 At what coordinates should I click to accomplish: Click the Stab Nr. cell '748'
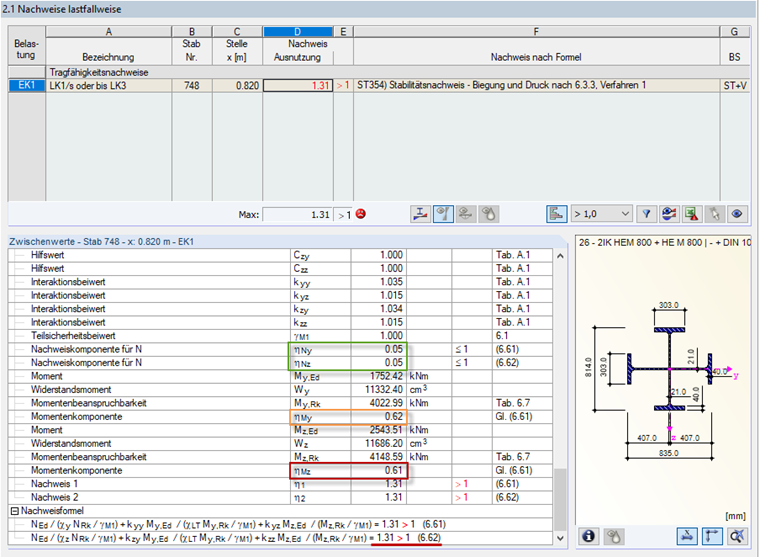pyautogui.click(x=192, y=85)
